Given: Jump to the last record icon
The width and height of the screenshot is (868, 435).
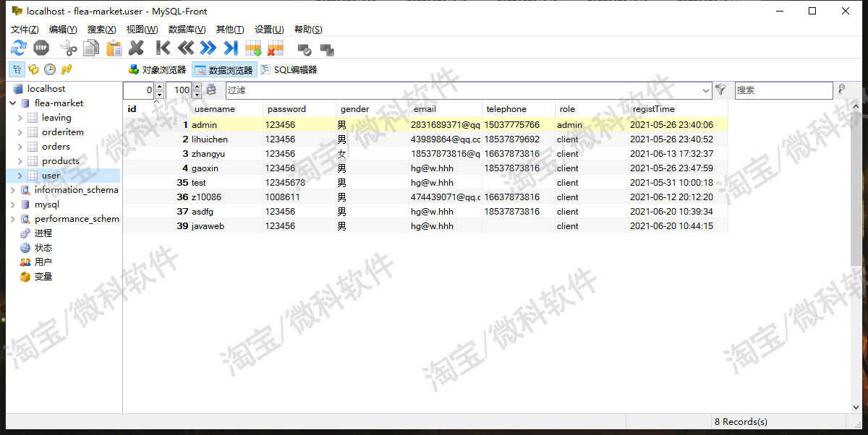Looking at the screenshot, I should (231, 48).
